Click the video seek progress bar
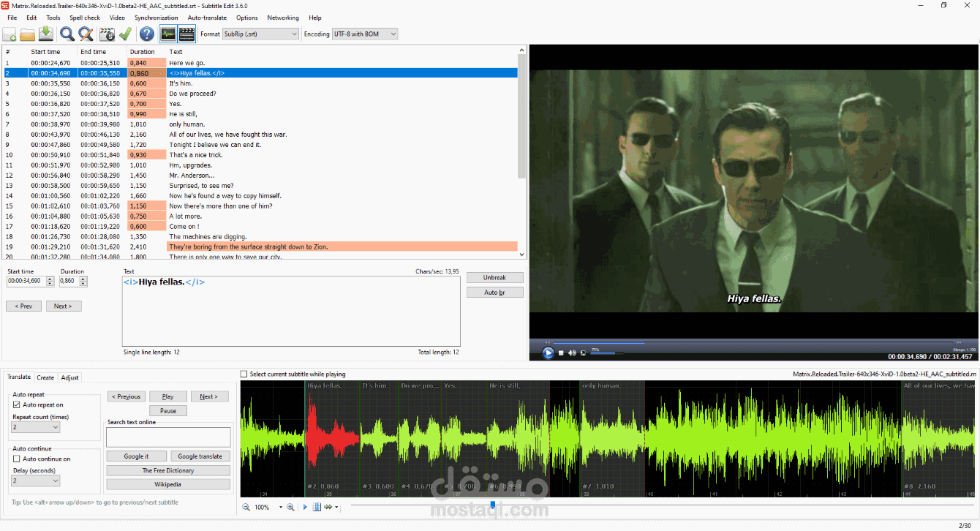 [x=753, y=342]
